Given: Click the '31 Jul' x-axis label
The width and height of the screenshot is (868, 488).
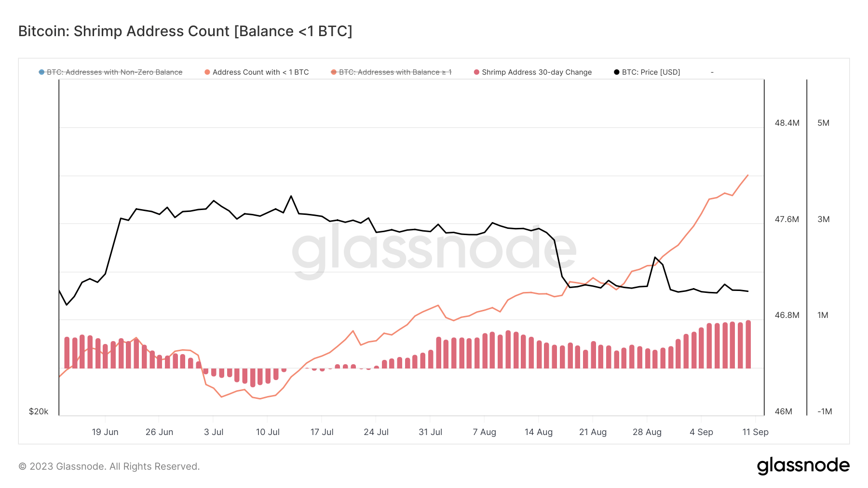Looking at the screenshot, I should point(430,432).
